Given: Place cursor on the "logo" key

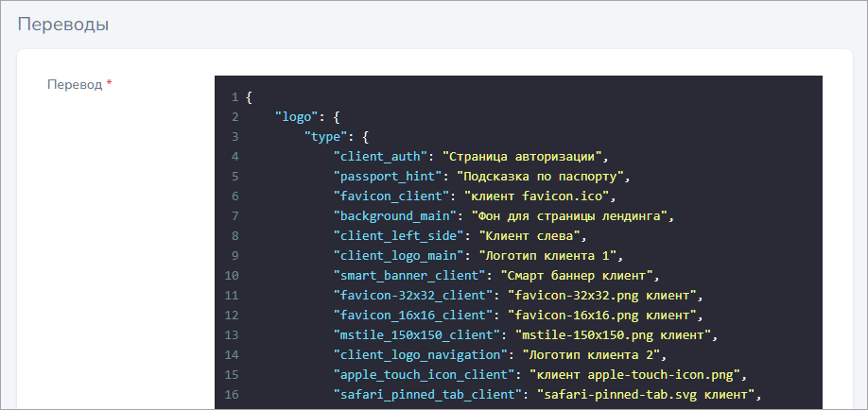Looking at the screenshot, I should (x=296, y=117).
